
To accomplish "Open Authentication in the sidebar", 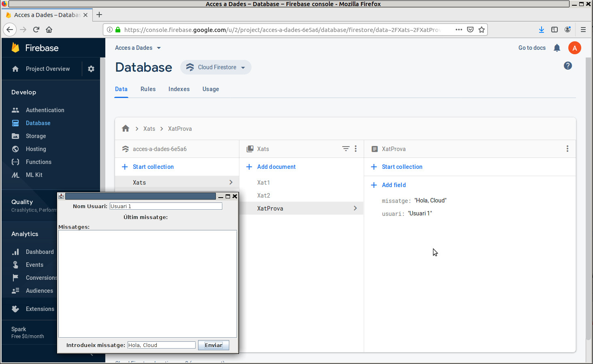I will [45, 110].
